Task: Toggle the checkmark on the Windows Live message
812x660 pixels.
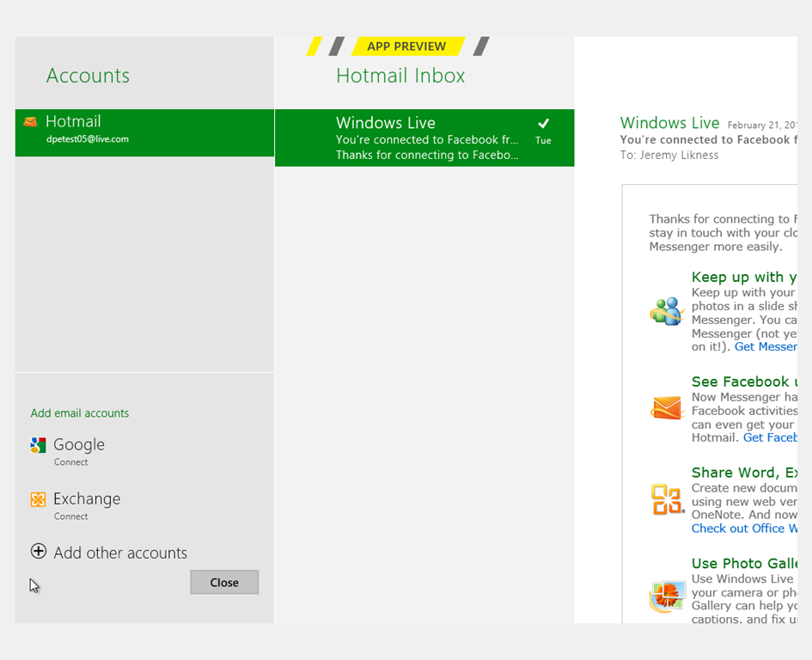Action: pyautogui.click(x=543, y=123)
